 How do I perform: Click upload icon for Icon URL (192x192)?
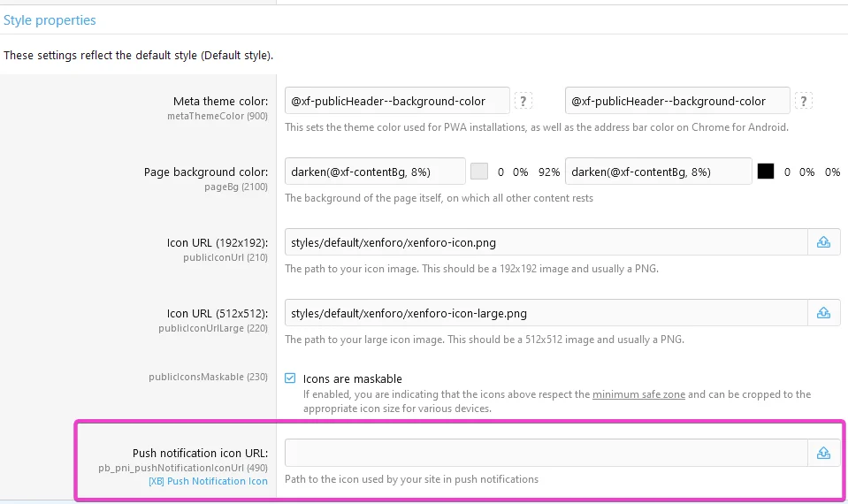(x=823, y=241)
